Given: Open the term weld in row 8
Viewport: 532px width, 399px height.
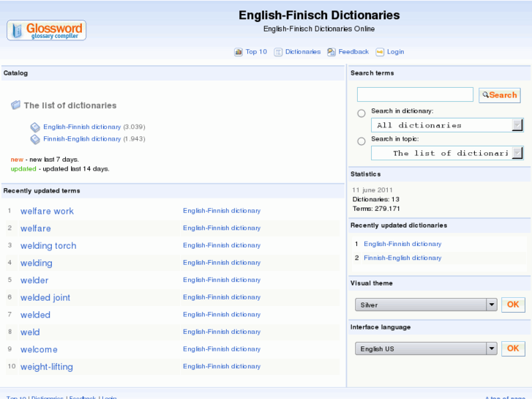Looking at the screenshot, I should [x=30, y=332].
